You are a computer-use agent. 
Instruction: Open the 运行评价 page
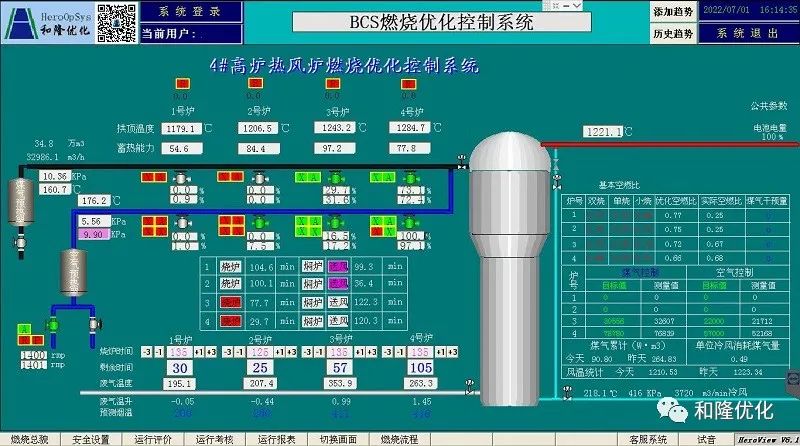tap(153, 439)
